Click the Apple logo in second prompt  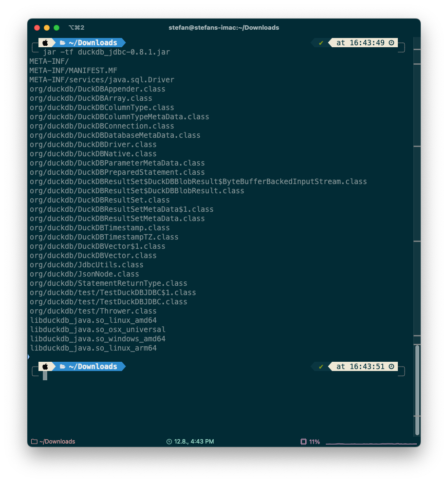pyautogui.click(x=45, y=366)
